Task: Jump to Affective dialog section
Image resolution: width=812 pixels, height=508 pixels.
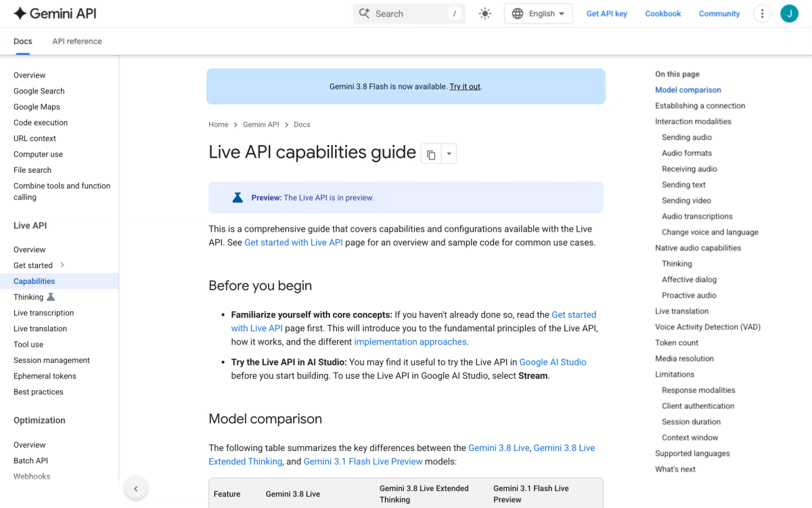Action: point(689,280)
